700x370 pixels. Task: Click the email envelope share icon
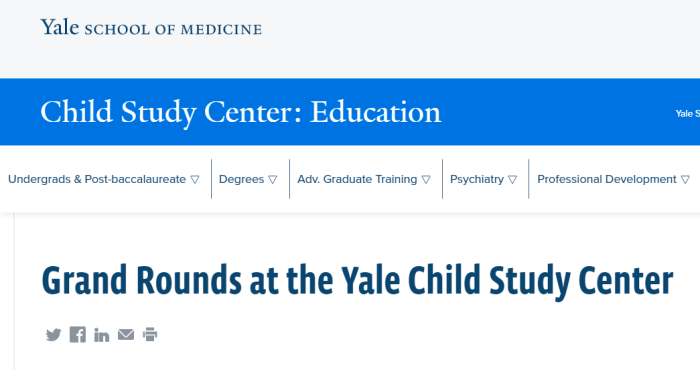(x=126, y=334)
